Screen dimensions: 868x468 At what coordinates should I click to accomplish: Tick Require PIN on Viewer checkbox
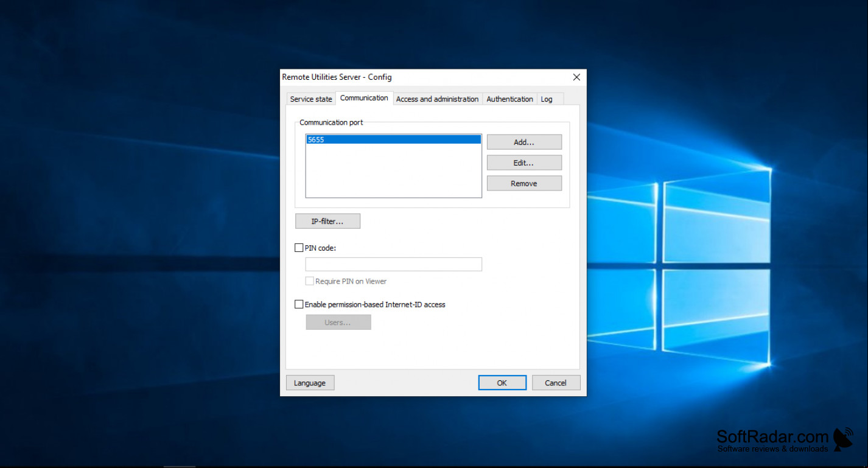pyautogui.click(x=310, y=281)
